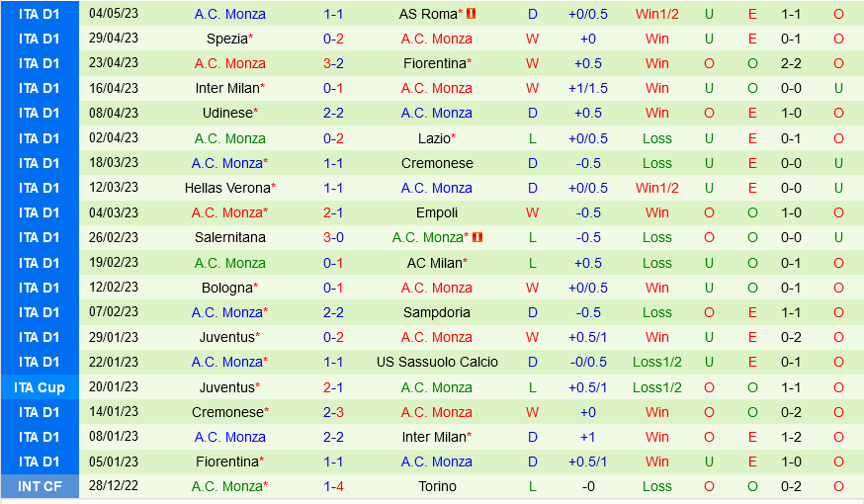The image size is (864, 504).
Task: Open the ITA Cup competition label
Action: (x=40, y=387)
